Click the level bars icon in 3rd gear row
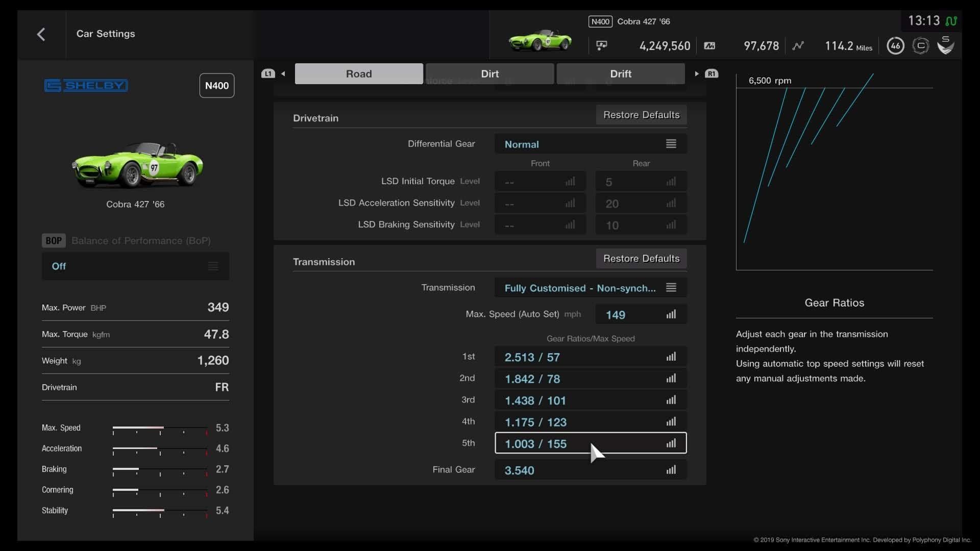Image resolution: width=980 pixels, height=551 pixels. (x=671, y=400)
